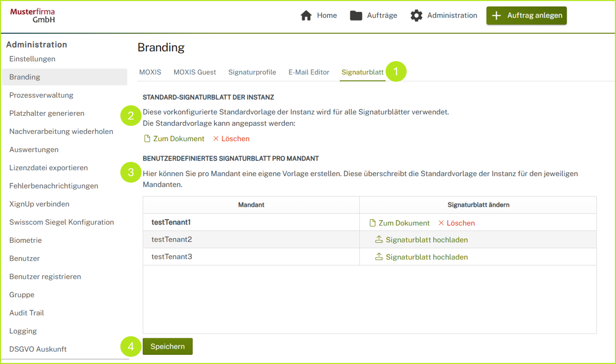This screenshot has width=616, height=364.
Task: Open the E-Mail Editor tab
Action: point(309,72)
